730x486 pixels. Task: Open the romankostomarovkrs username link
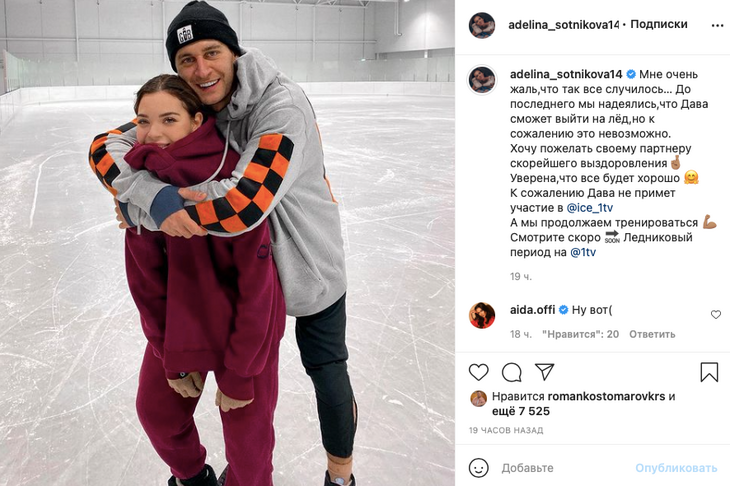click(x=606, y=397)
